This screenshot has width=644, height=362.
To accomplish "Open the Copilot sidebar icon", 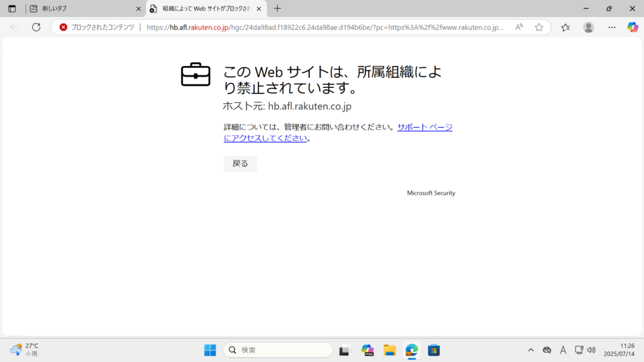I will [x=633, y=27].
